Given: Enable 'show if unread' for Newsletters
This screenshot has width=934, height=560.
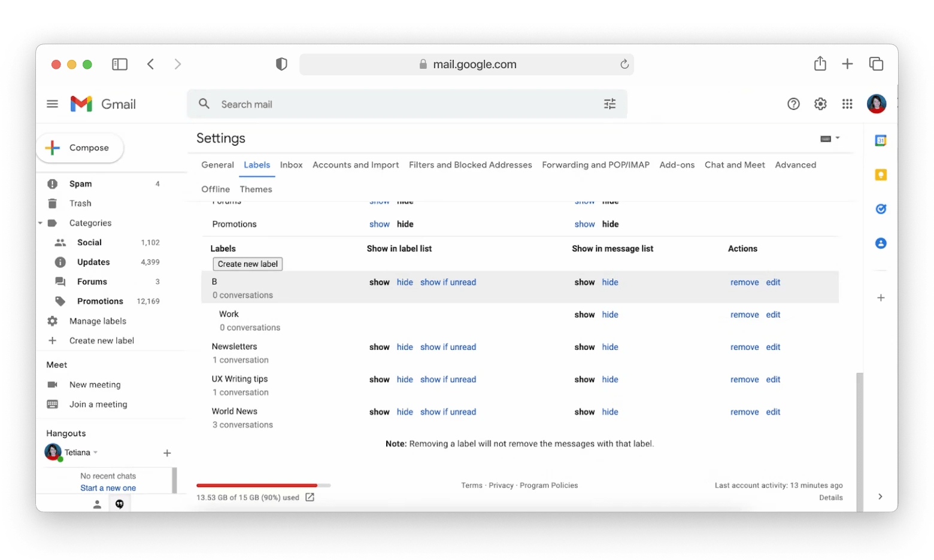Looking at the screenshot, I should [x=448, y=346].
